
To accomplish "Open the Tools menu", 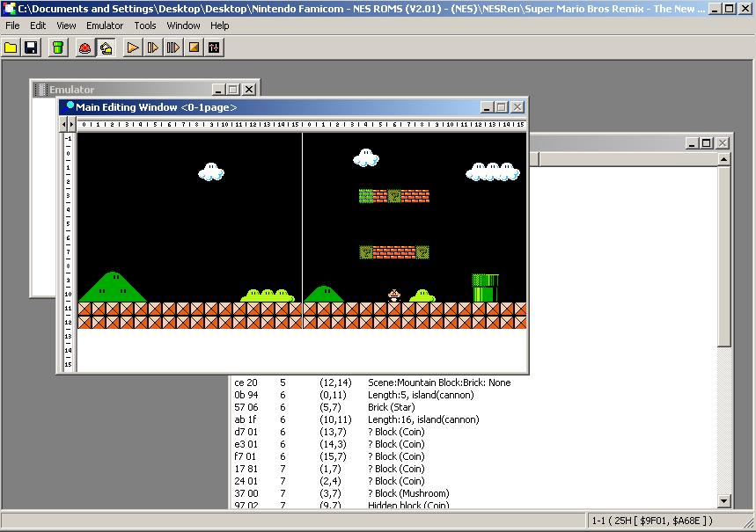I will [145, 26].
